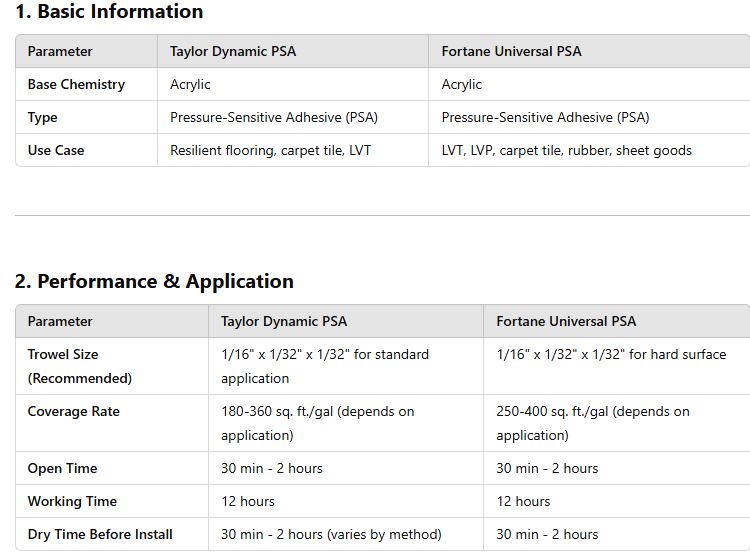The width and height of the screenshot is (750, 555).
Task: Click the 'Working Time' row label
Action: pos(72,501)
